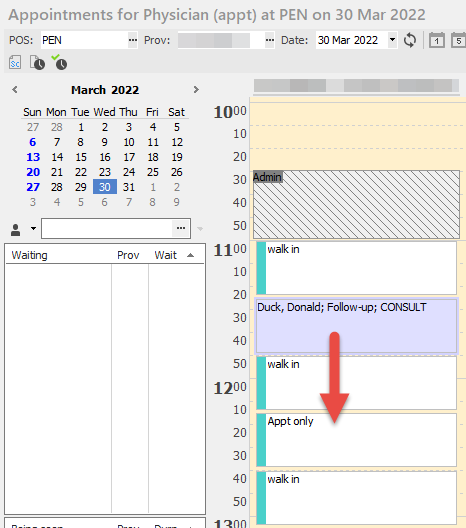Click the patient person icon
Image resolution: width=466 pixels, height=528 pixels.
pyautogui.click(x=15, y=230)
